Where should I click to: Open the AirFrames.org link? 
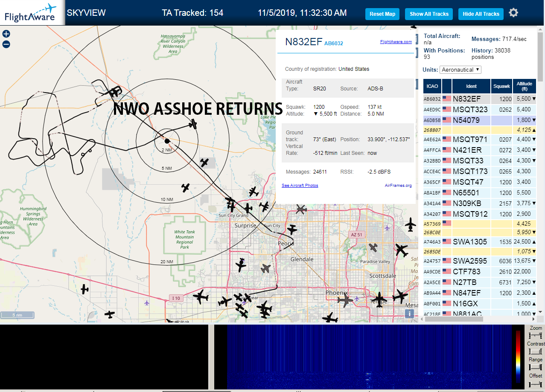click(398, 186)
